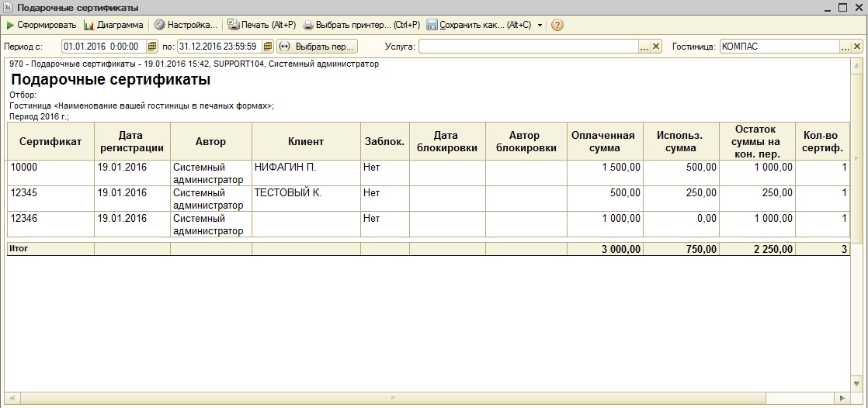Viewport: 868px width, 408px height.
Task: Click the end date field 31.12.2016
Action: pyautogui.click(x=219, y=47)
